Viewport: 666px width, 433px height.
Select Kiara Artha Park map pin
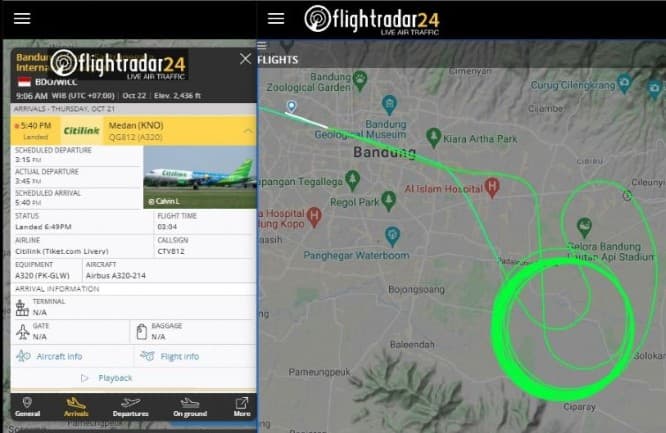click(x=434, y=138)
